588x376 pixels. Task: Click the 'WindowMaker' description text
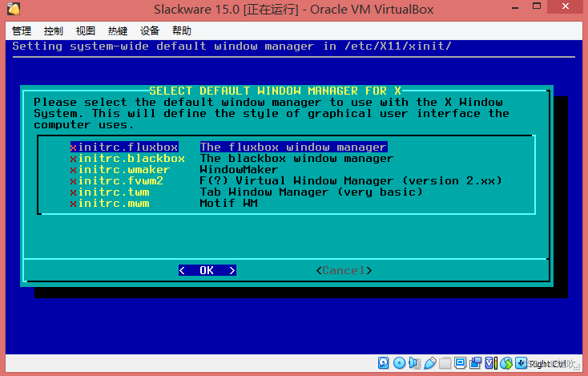[239, 169]
